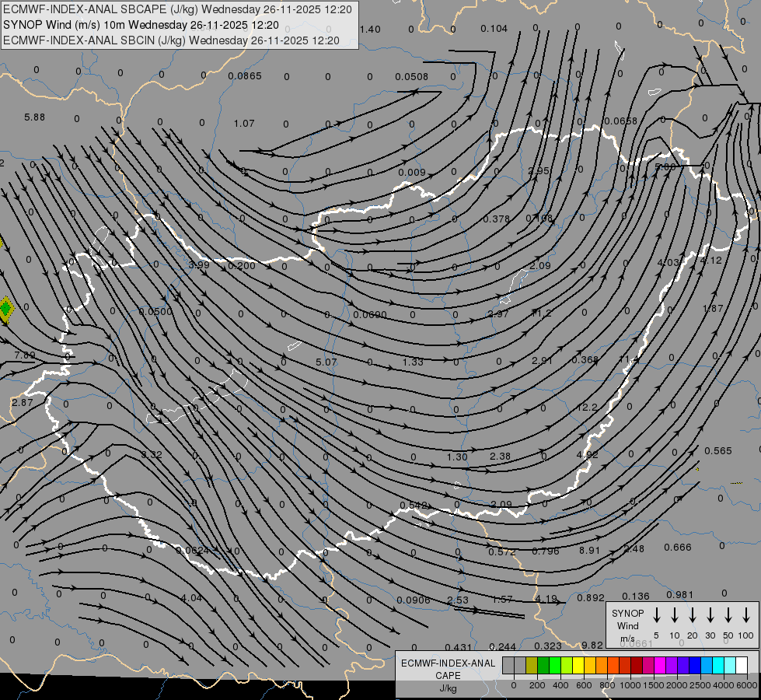This screenshot has width=761, height=700.
Task: Click the 1.07 CAPE value
Action: point(244,124)
